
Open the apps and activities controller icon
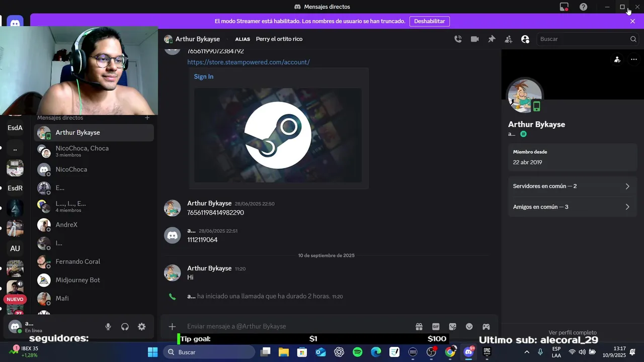click(486, 326)
